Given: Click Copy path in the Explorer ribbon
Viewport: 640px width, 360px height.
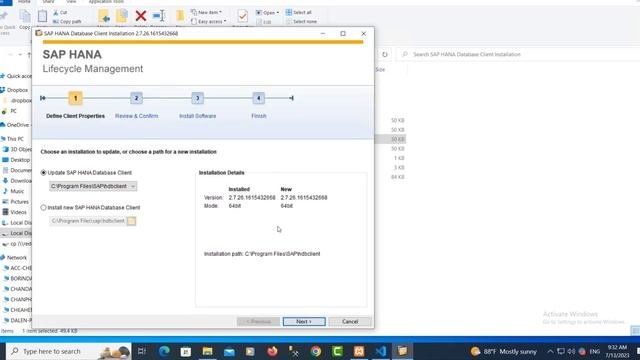Looking at the screenshot, I should point(67,21).
